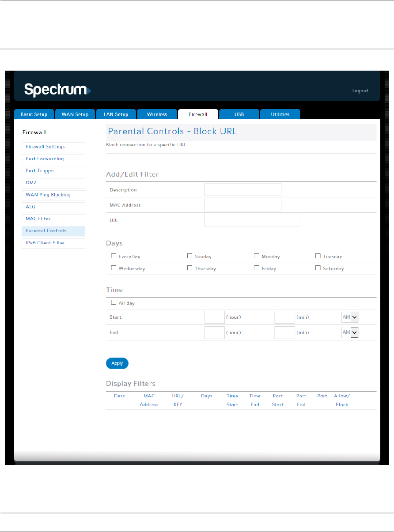
Task: Go to Port Forwarding page
Action: [x=53, y=159]
